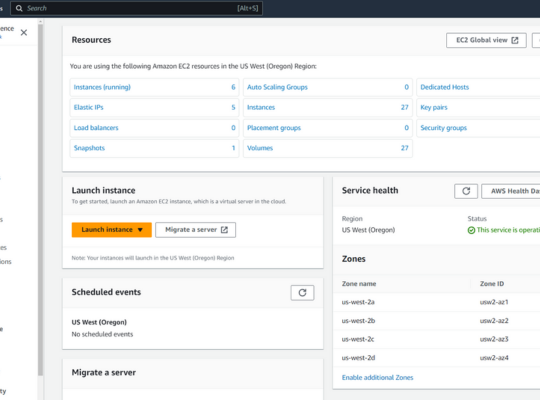
Task: Open Elastic IPs resource link
Action: tap(89, 107)
